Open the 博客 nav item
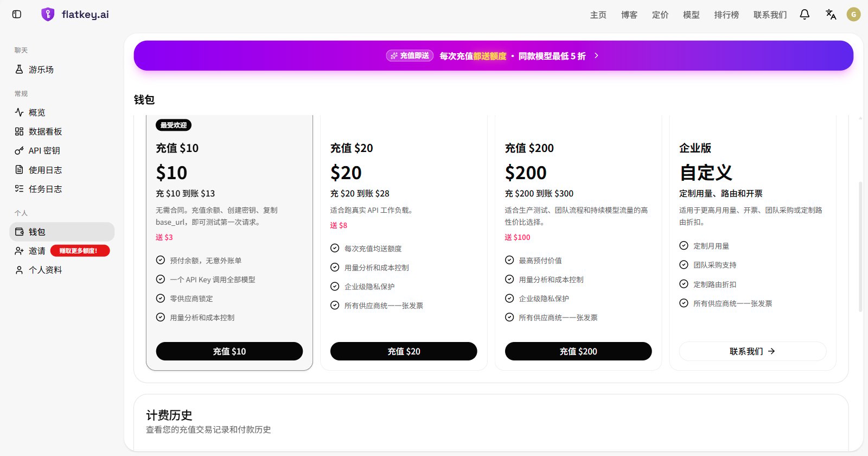868x456 pixels. pos(629,15)
